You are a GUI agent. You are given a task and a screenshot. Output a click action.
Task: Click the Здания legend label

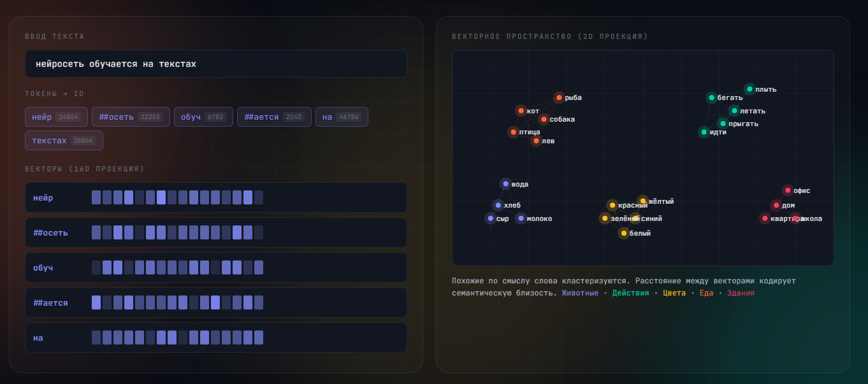click(x=741, y=293)
